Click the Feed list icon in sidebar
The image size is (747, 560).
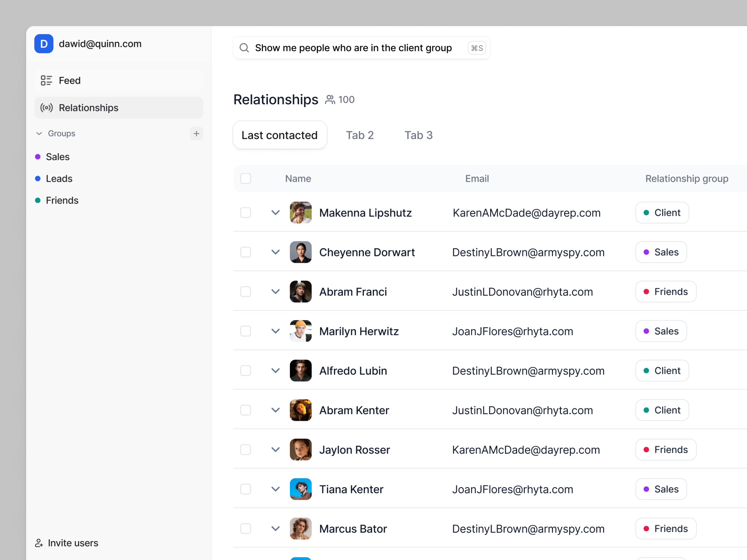pos(46,80)
